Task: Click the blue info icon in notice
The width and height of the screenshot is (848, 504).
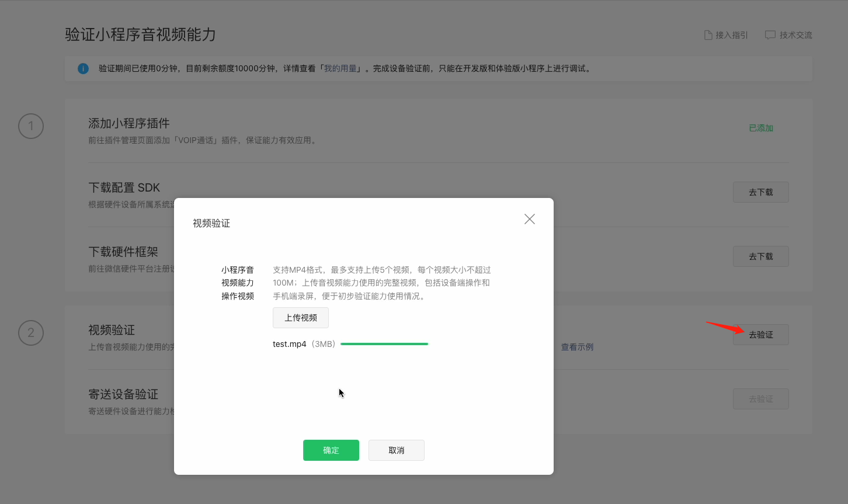Action: [84, 69]
